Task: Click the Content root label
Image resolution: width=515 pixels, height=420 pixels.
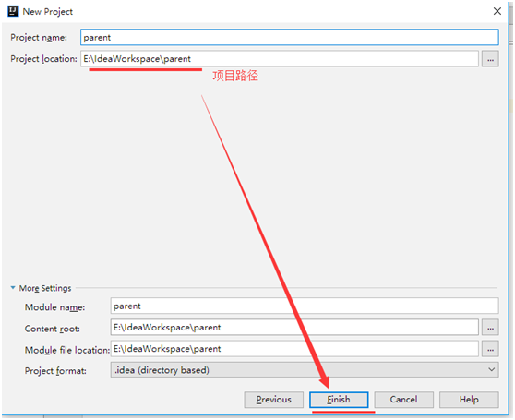Action: (53, 329)
